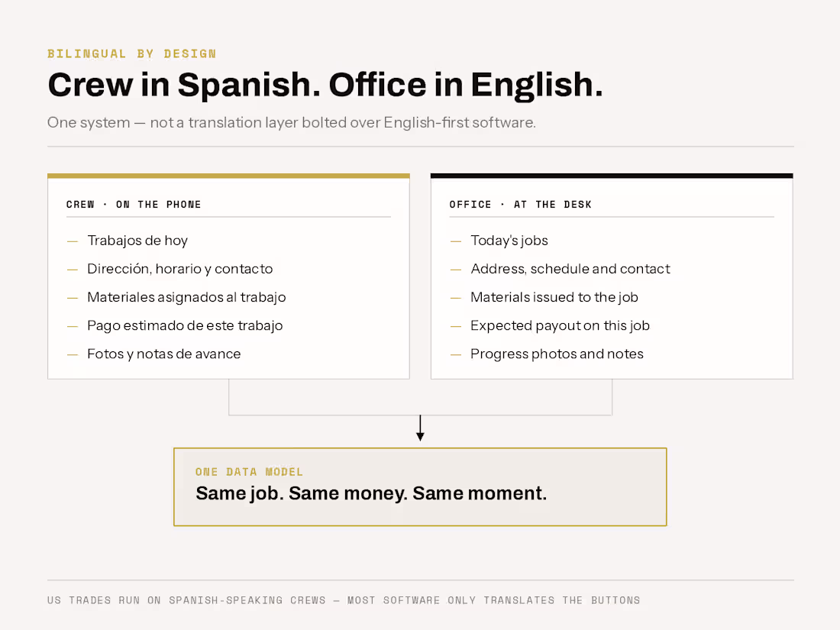This screenshot has height=630, width=840.
Task: Select the headline 'Crew in Spanish. Office in English.'
Action: coord(325,85)
